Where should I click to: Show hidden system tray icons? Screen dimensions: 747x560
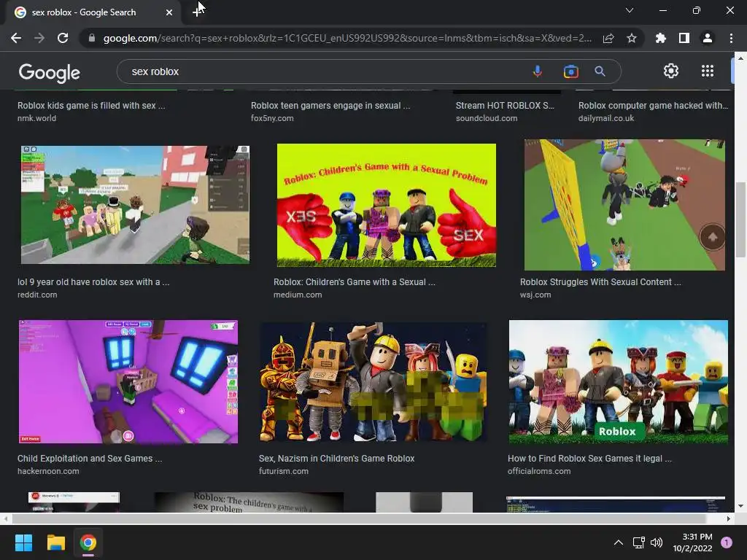(x=619, y=542)
